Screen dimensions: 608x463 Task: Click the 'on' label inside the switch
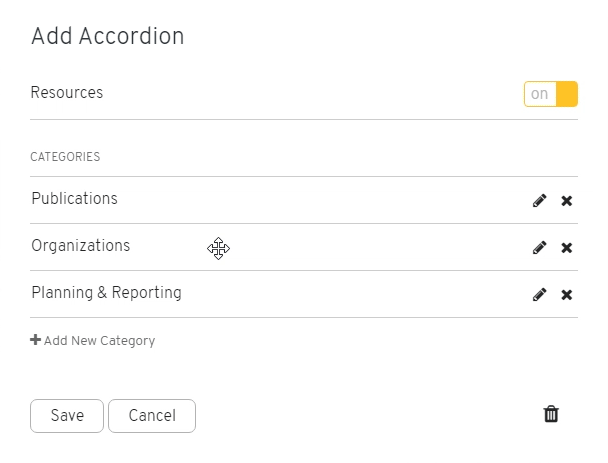pyautogui.click(x=539, y=94)
